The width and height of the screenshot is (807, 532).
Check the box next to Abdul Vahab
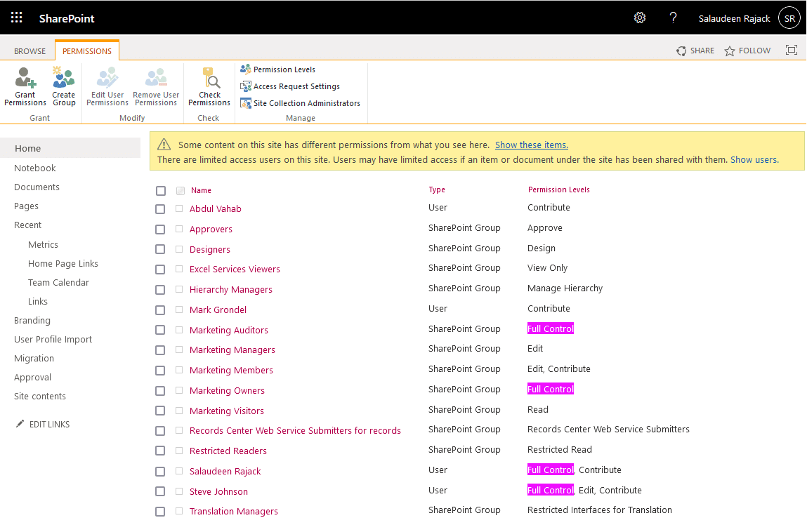pos(160,208)
